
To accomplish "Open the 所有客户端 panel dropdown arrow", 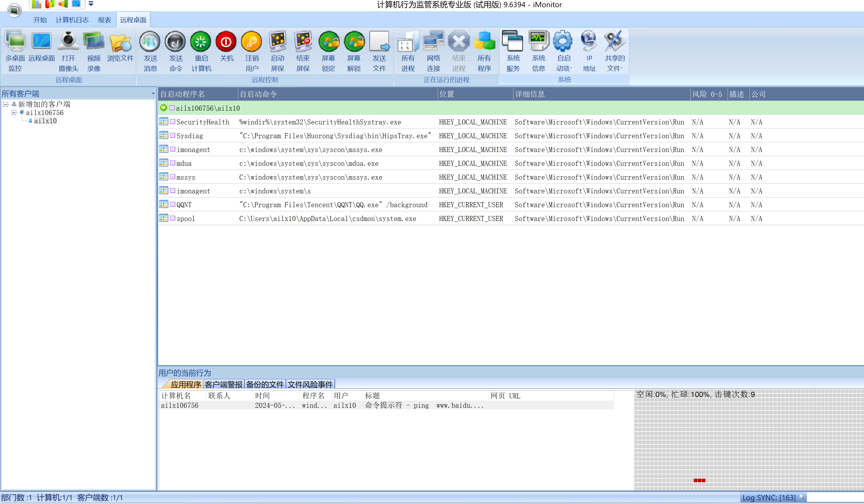I will click(x=153, y=93).
